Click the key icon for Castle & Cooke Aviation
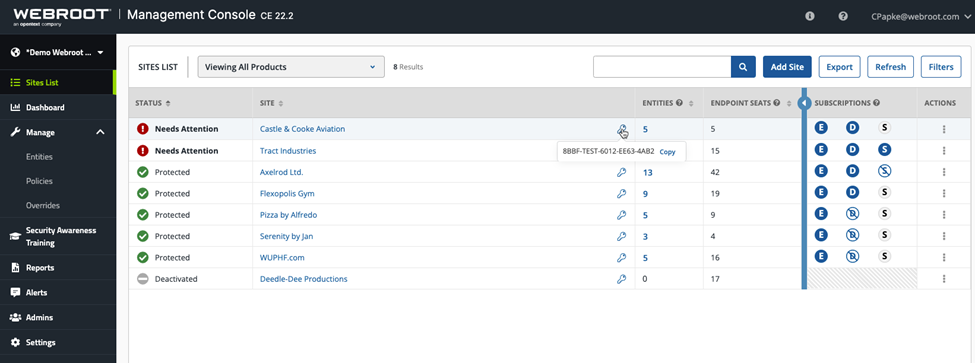Viewport: 975px width, 363px height. [x=621, y=130]
